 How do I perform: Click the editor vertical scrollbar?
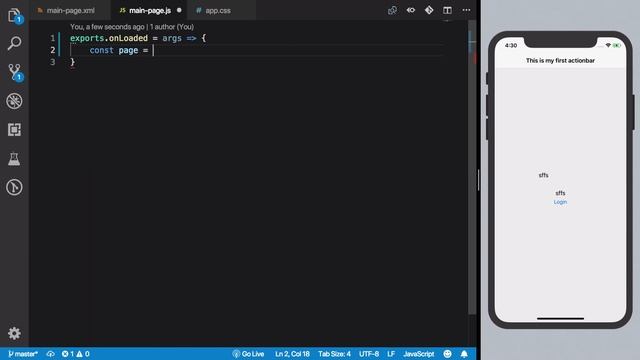click(472, 167)
